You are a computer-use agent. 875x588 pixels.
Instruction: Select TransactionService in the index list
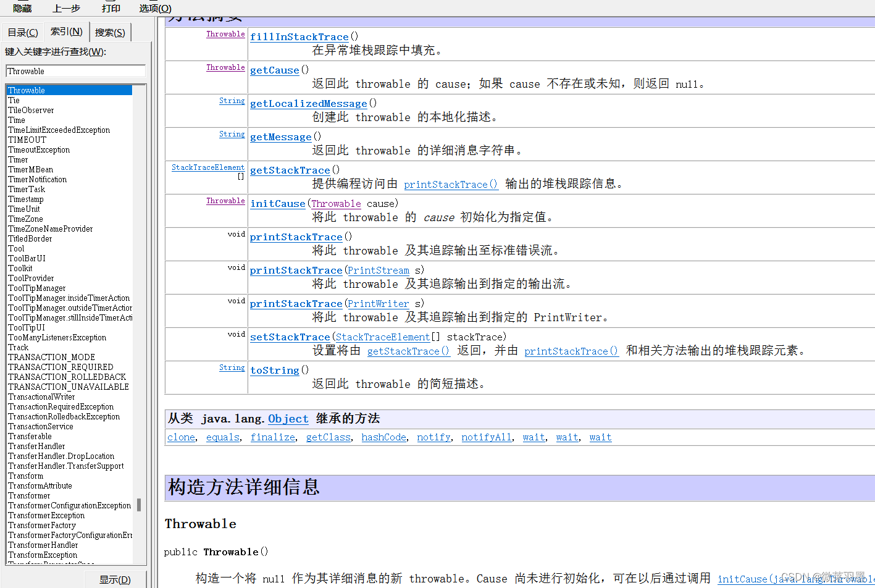click(x=40, y=426)
